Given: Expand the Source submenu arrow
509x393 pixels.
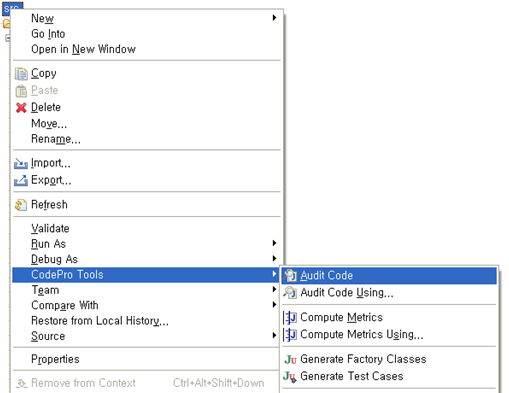Looking at the screenshot, I should click(x=274, y=335).
